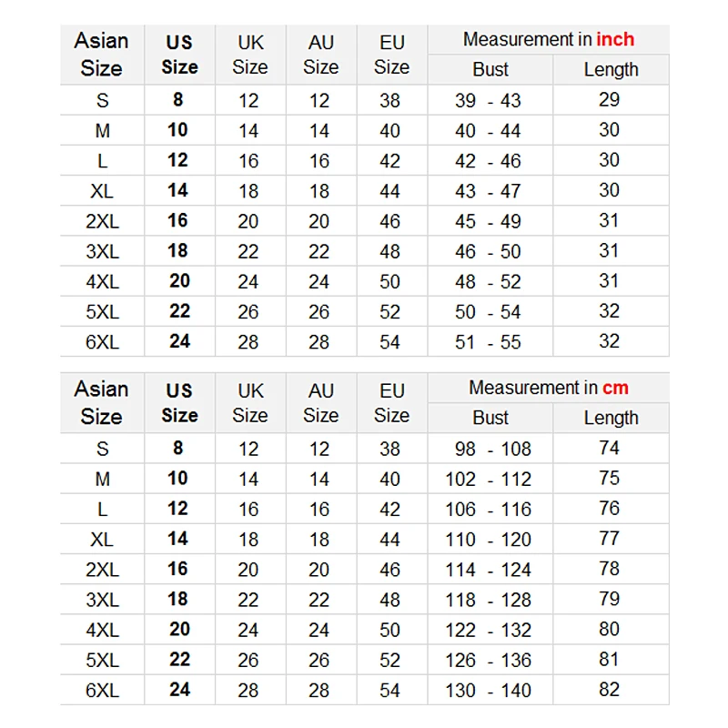Select US Size header in cm table
The height and width of the screenshot is (728, 728).
179,402
